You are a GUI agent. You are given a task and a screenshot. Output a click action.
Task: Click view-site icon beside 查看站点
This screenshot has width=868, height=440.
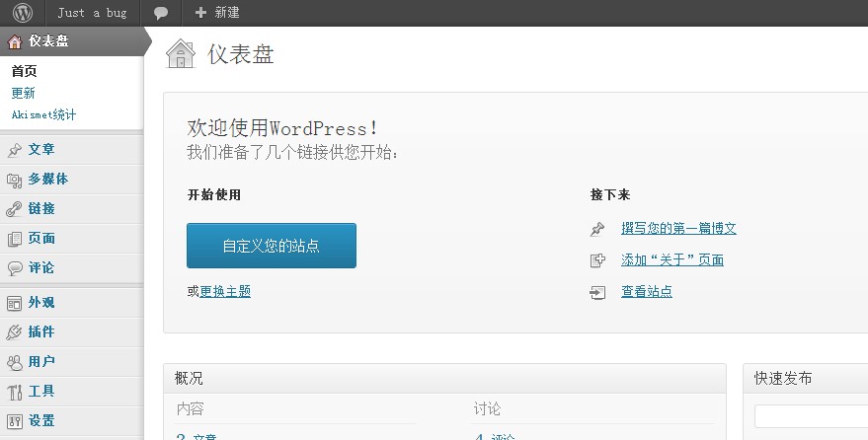(x=597, y=292)
